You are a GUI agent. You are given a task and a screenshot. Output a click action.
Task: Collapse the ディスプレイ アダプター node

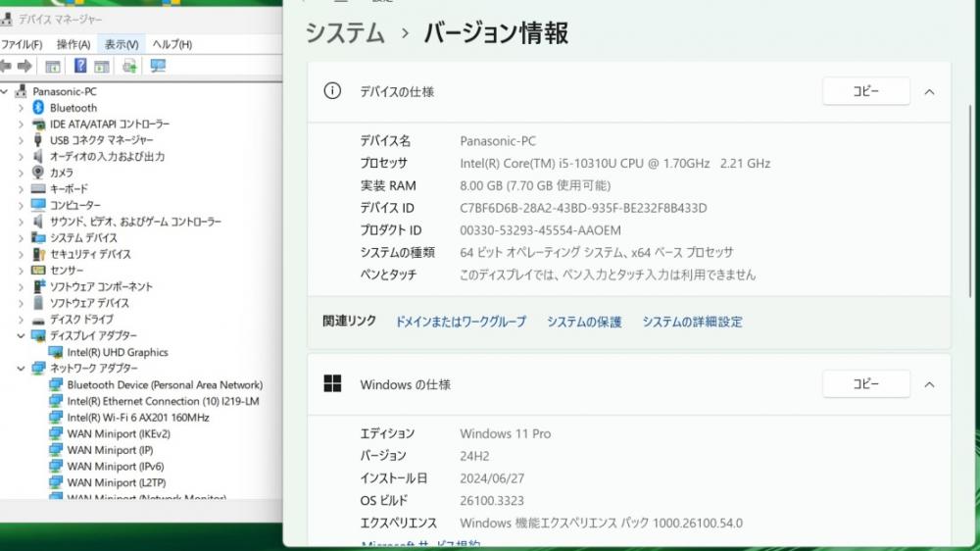21,336
